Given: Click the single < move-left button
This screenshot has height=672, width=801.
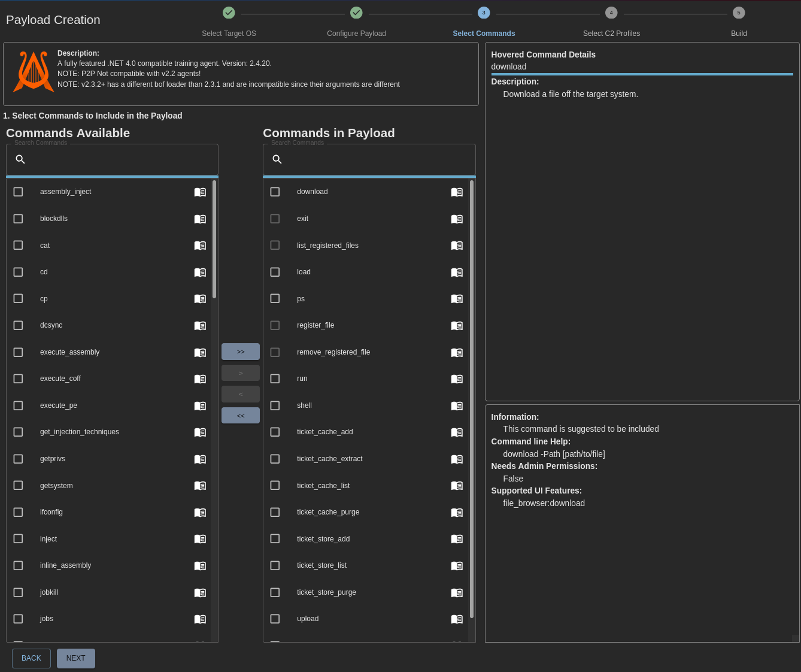Looking at the screenshot, I should tap(241, 394).
